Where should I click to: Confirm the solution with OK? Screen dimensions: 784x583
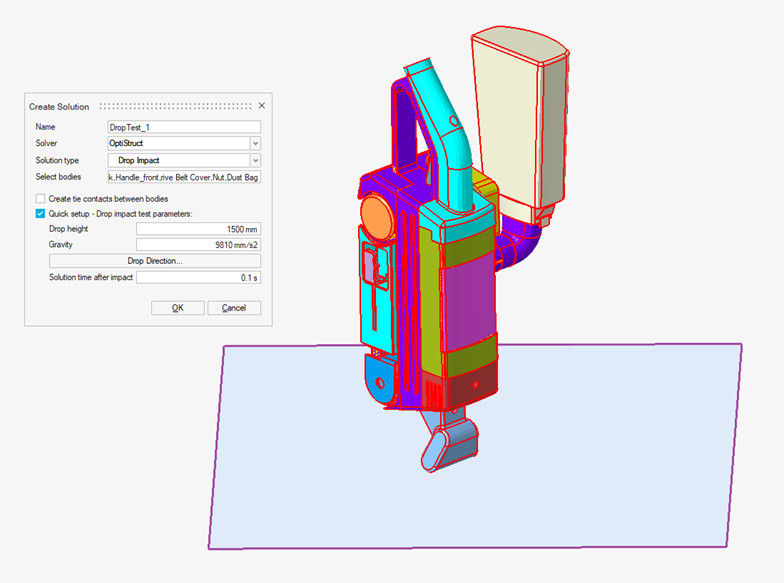pyautogui.click(x=177, y=308)
